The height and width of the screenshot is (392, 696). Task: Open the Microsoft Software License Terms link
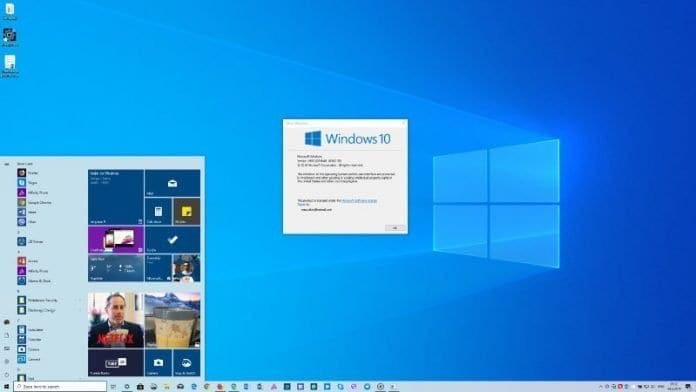(359, 201)
